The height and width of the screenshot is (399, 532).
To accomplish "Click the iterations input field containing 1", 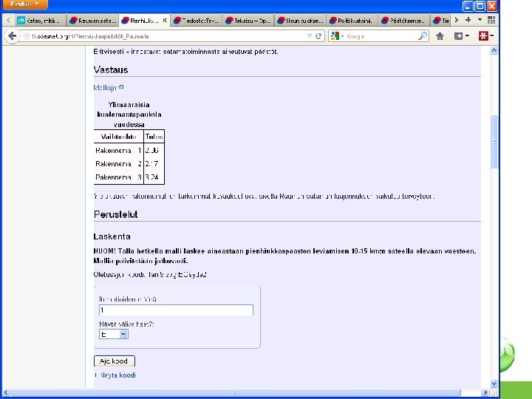I will tap(176, 310).
